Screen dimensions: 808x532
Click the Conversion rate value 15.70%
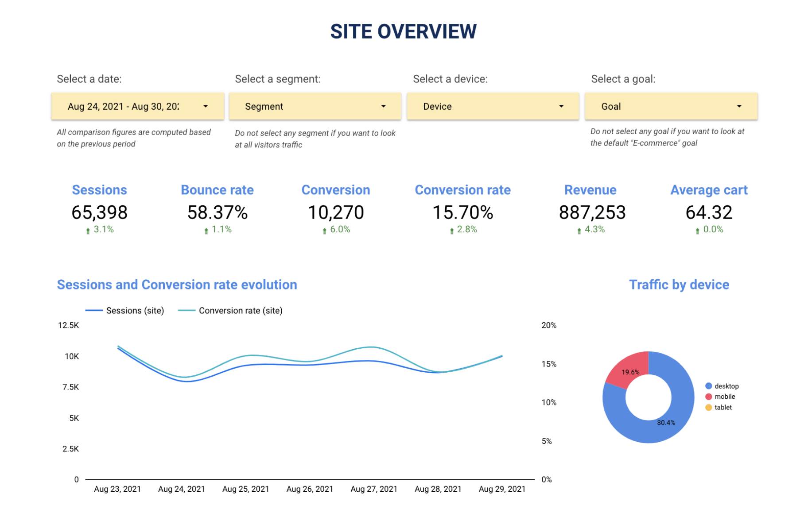(462, 212)
